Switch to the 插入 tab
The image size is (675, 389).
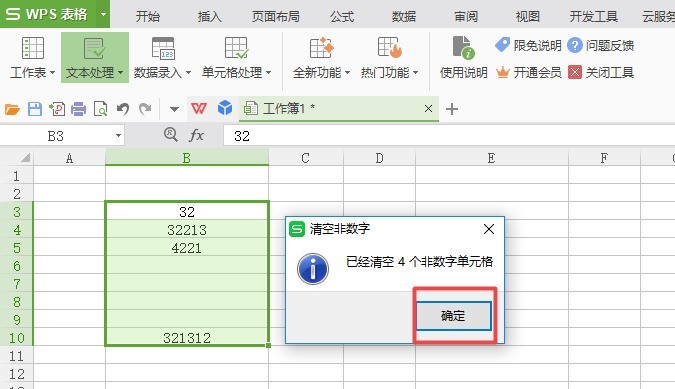tap(210, 16)
